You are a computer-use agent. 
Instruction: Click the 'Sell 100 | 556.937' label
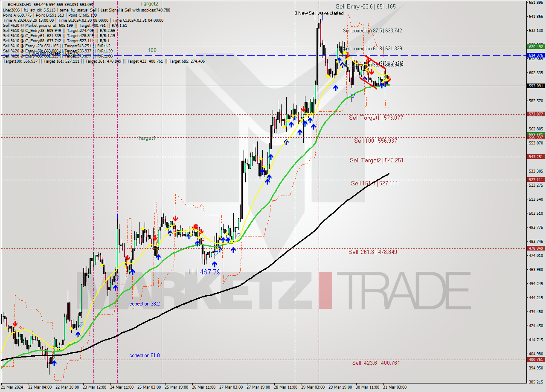(x=375, y=141)
